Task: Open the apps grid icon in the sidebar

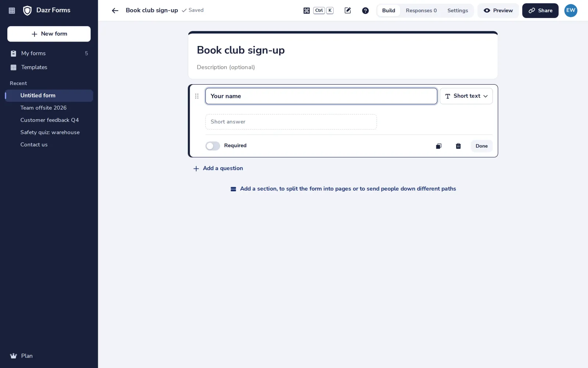Action: coord(12,11)
